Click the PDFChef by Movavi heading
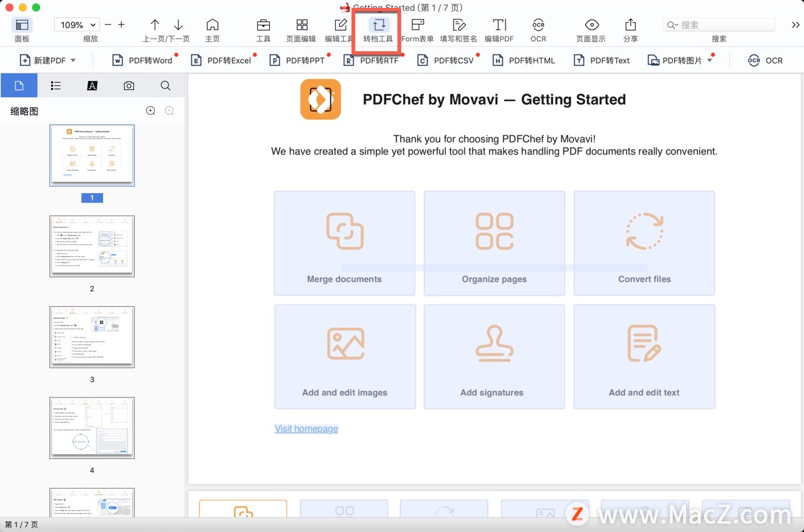Screen dimensions: 804x532 (x=494, y=100)
